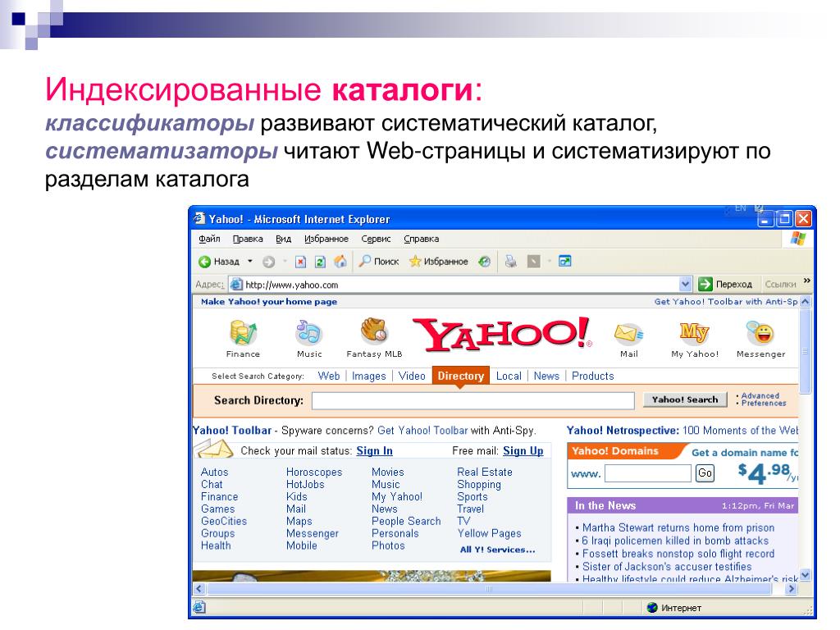840x630 pixels.
Task: Click the IE page icon in status bar
Action: (x=199, y=608)
